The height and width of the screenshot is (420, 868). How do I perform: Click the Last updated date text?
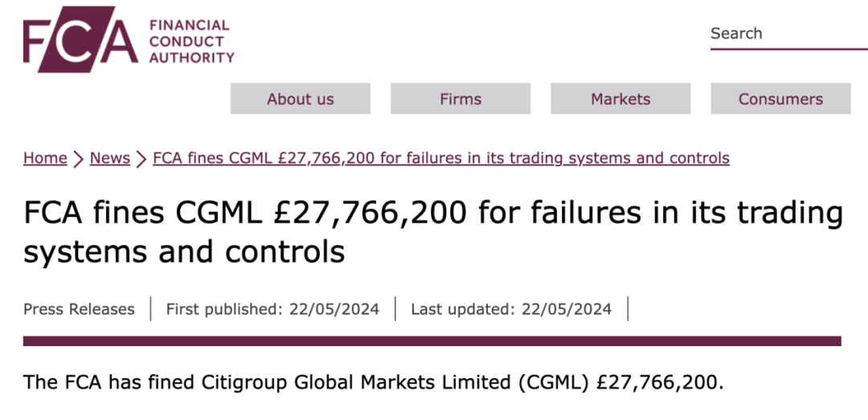[x=511, y=309]
